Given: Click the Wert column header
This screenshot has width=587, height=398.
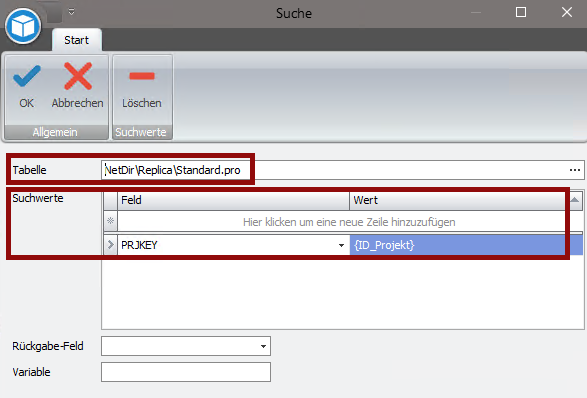Looking at the screenshot, I should point(457,200).
